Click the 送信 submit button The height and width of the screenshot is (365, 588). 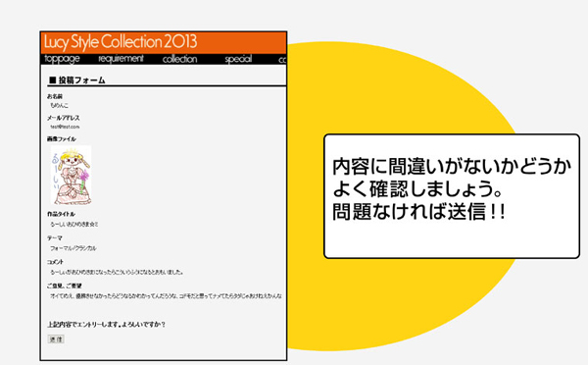(56, 339)
